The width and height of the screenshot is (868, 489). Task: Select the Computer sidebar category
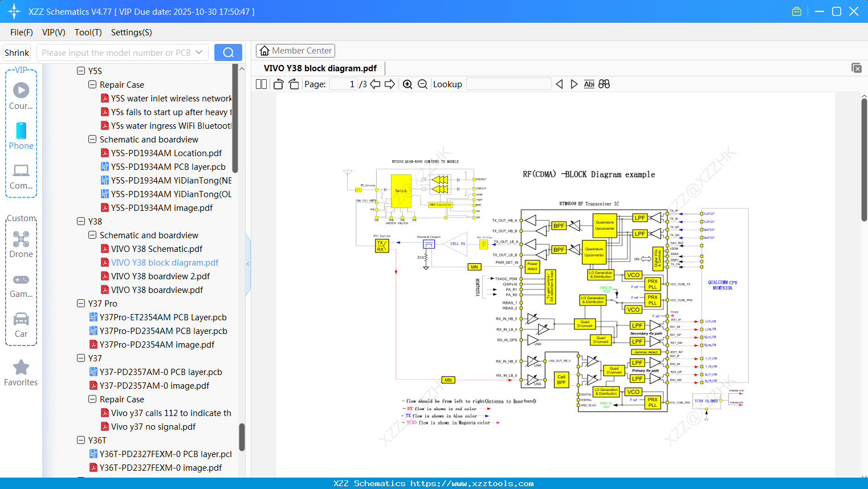[x=21, y=177]
